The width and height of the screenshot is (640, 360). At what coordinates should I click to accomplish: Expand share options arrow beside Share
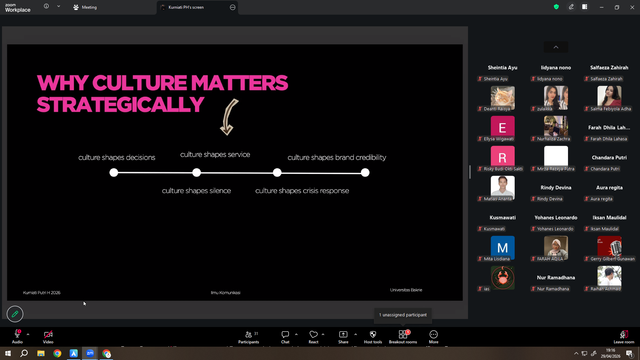click(x=356, y=335)
